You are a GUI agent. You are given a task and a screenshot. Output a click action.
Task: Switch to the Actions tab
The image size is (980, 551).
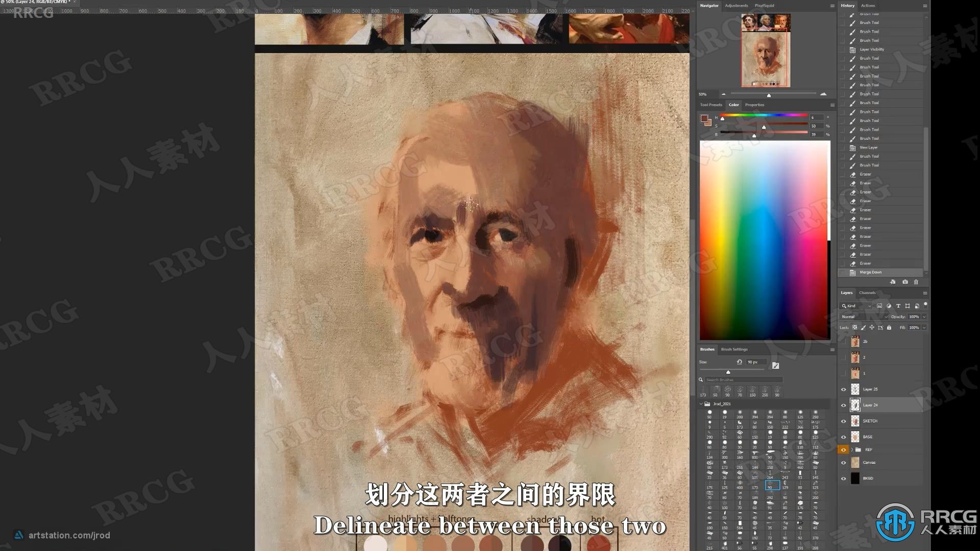coord(868,6)
